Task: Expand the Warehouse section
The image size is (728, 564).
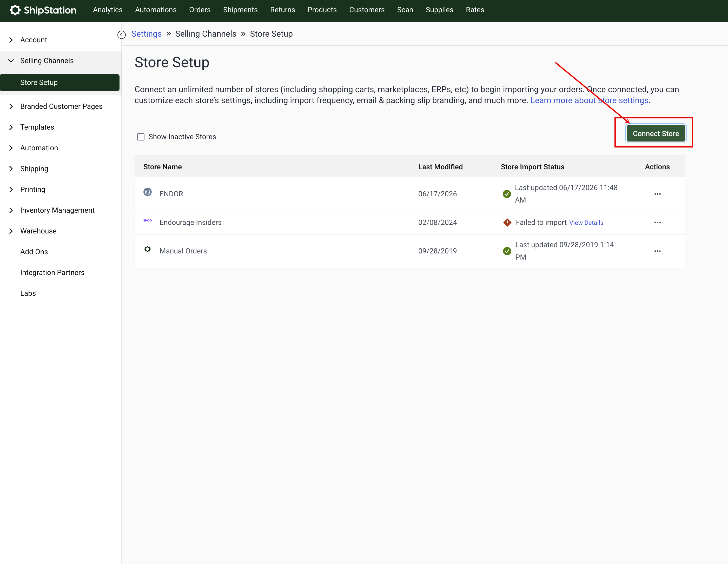Action: (11, 231)
